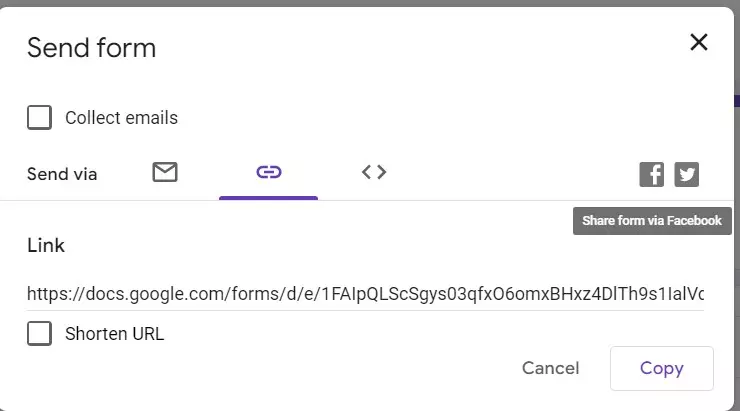Click the Collect emails label text
Viewport: 740px width, 411px height.
pos(121,117)
